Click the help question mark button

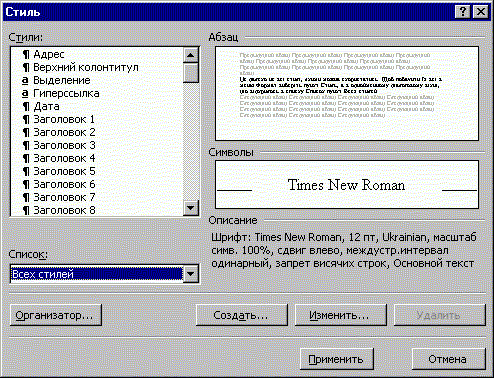click(x=463, y=12)
